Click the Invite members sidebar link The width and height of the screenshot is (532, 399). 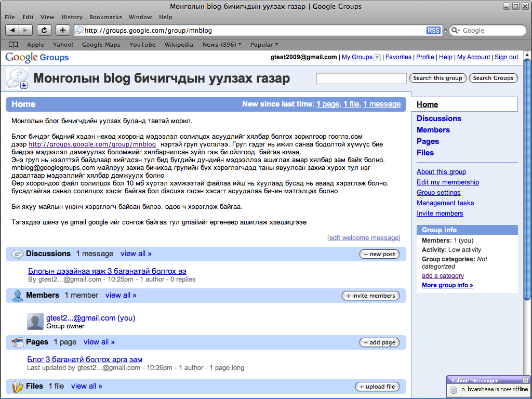pyautogui.click(x=440, y=214)
